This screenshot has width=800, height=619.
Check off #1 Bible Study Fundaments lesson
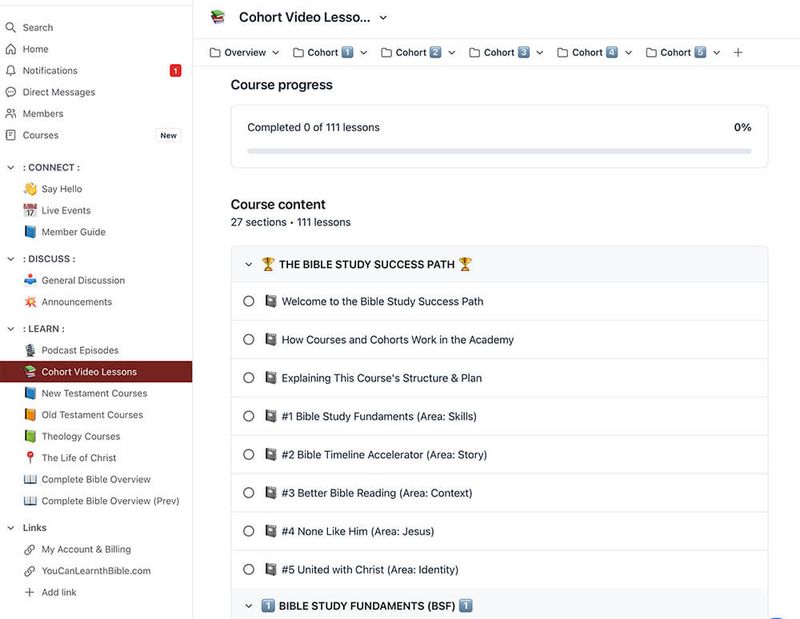pyautogui.click(x=249, y=416)
